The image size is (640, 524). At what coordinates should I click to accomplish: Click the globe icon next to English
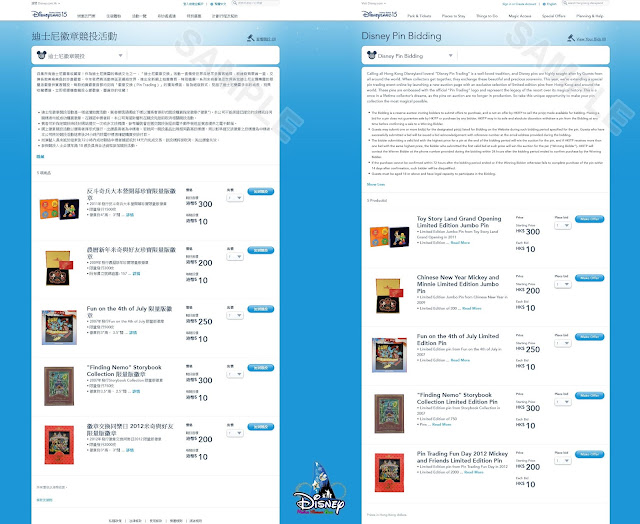pyautogui.click(x=544, y=4)
